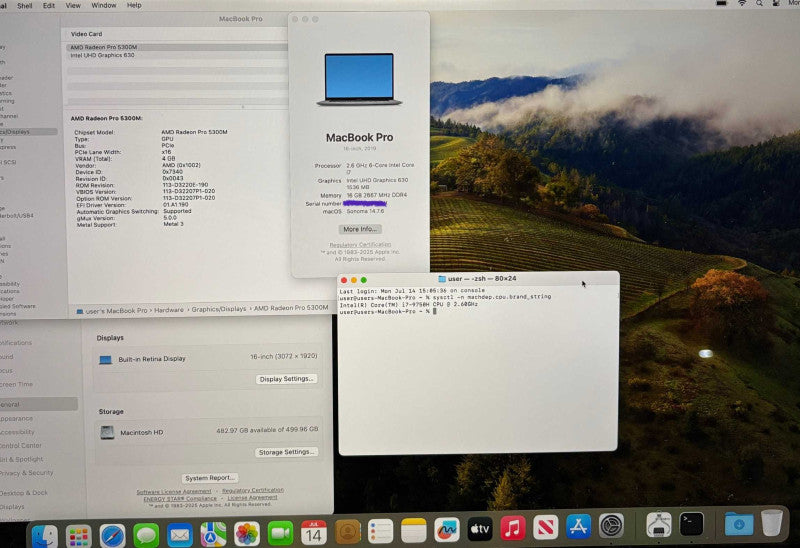The height and width of the screenshot is (548, 800).
Task: Click the Macintosh HD drive icon
Action: coord(107,433)
